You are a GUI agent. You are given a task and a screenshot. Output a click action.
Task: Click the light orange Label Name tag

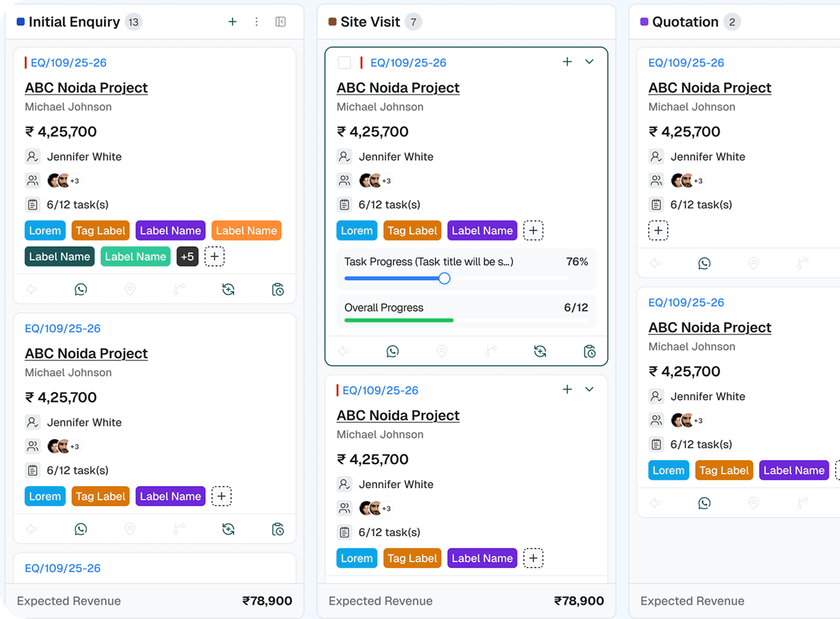246,231
